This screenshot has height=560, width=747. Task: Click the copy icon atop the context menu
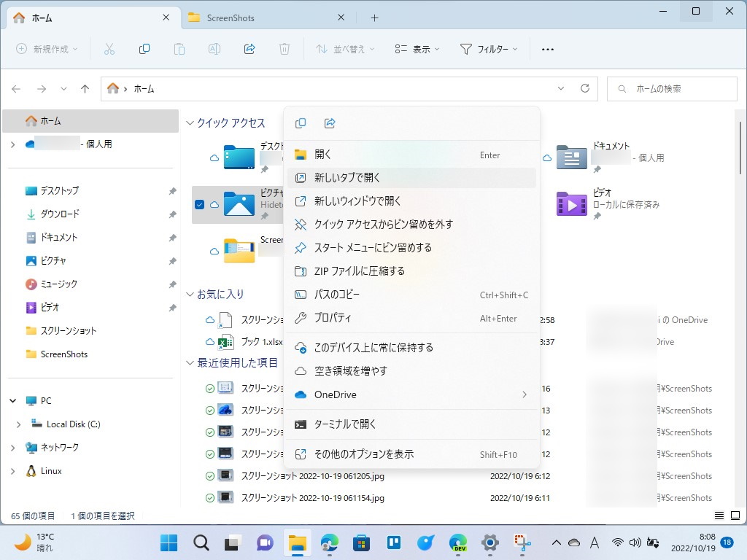click(301, 122)
